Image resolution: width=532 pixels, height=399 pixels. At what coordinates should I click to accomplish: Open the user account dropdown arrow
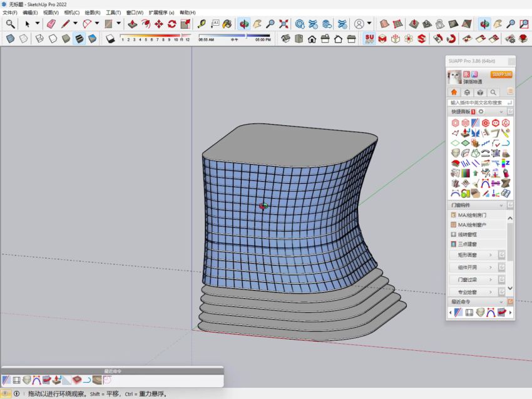[369, 23]
